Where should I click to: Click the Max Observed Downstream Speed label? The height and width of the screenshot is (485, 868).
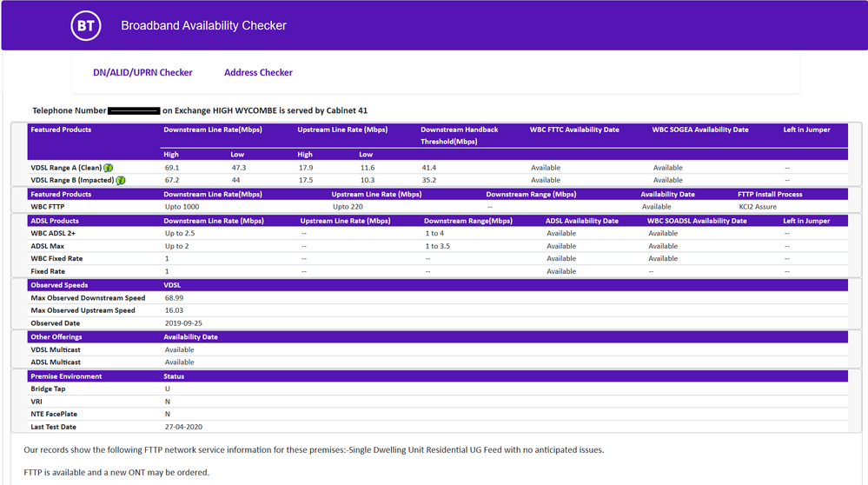pyautogui.click(x=88, y=298)
